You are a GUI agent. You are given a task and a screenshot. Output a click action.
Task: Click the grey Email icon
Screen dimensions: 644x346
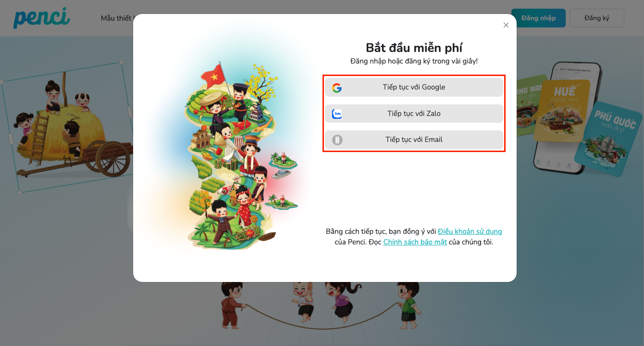point(337,140)
